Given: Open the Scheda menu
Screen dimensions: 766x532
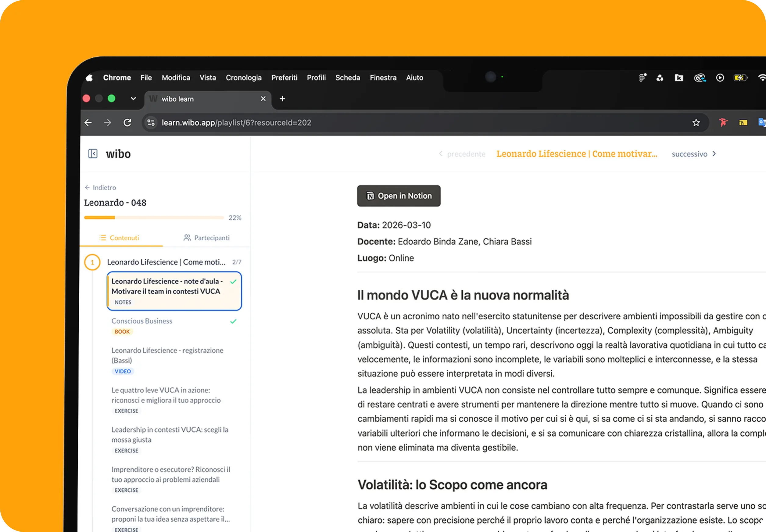Looking at the screenshot, I should click(x=348, y=78).
